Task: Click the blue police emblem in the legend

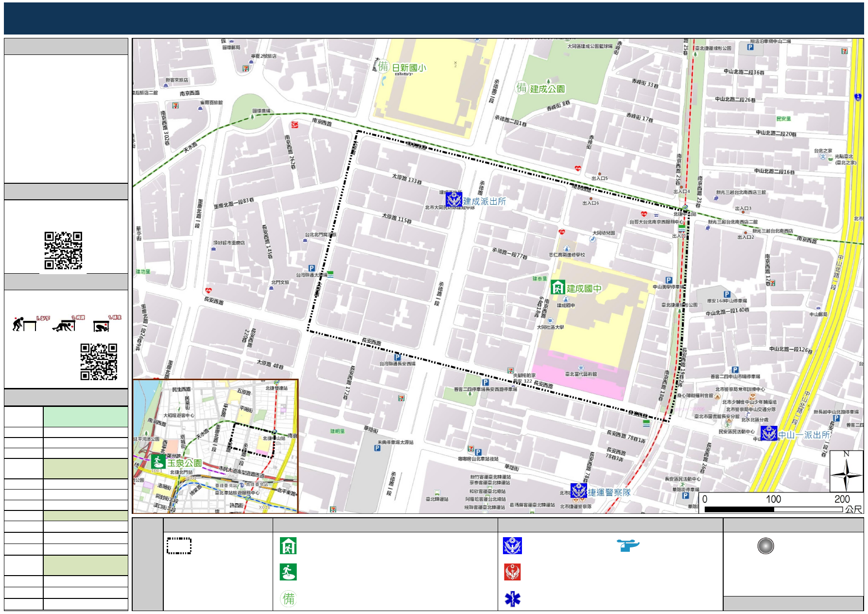Action: coord(512,546)
